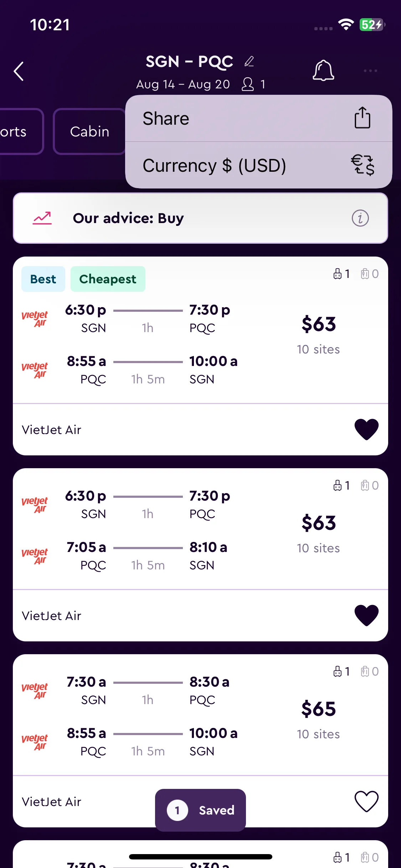Select the Cheapest tag
The height and width of the screenshot is (868, 401).
tap(108, 279)
